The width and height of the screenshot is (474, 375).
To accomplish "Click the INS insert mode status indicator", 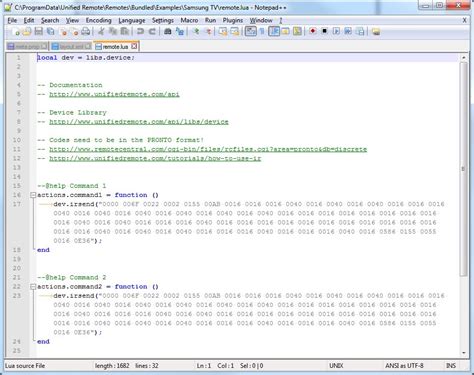I will click(x=451, y=366).
